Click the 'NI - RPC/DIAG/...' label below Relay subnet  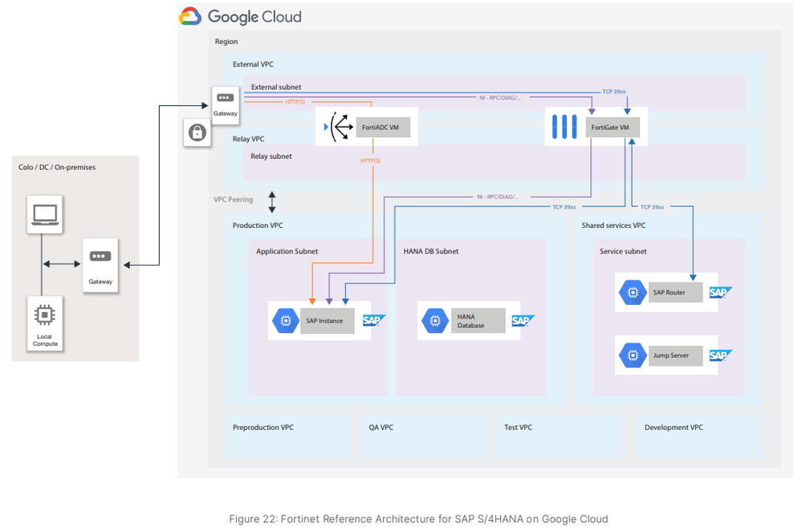click(x=498, y=197)
